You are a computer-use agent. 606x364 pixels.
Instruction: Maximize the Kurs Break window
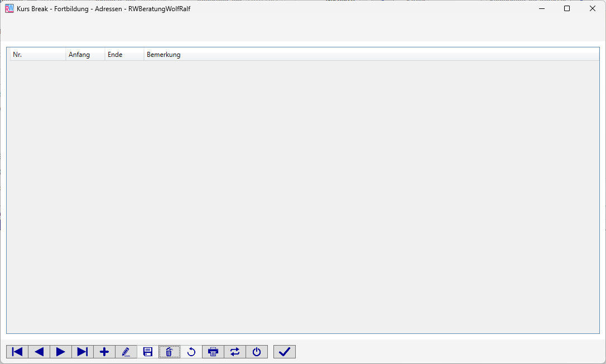click(567, 8)
